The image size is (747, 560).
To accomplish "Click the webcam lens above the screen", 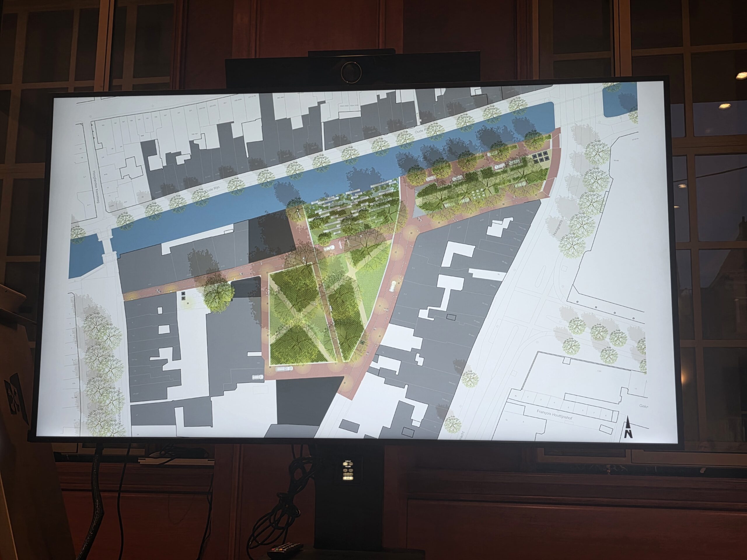I will (x=351, y=72).
